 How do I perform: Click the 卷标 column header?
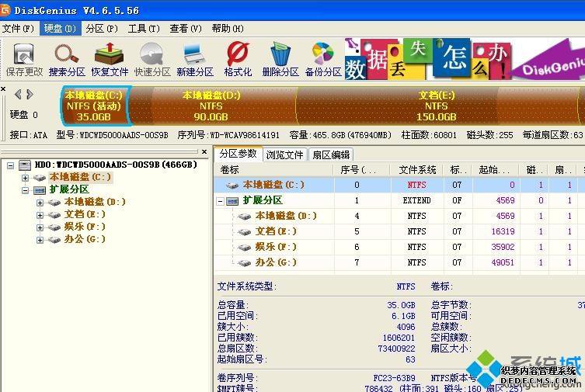click(273, 170)
